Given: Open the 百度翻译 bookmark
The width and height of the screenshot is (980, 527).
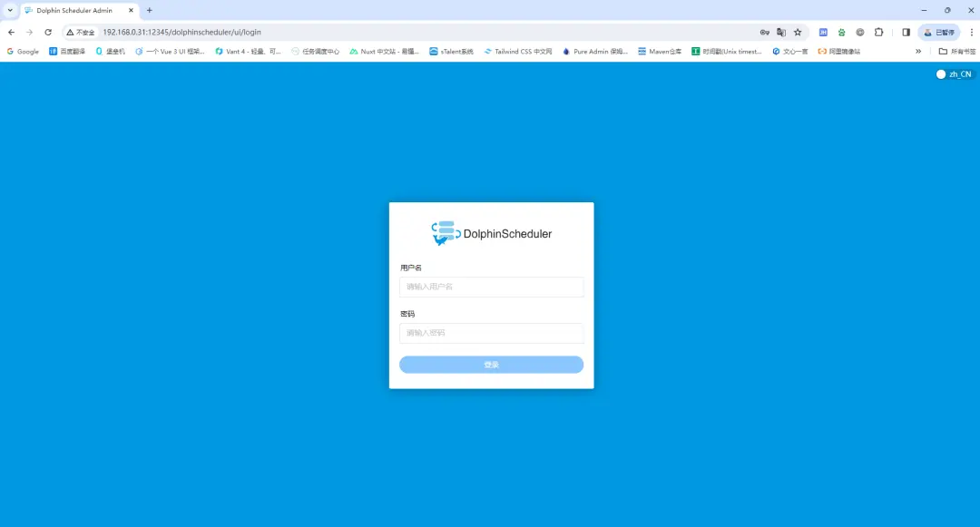Looking at the screenshot, I should 67,52.
